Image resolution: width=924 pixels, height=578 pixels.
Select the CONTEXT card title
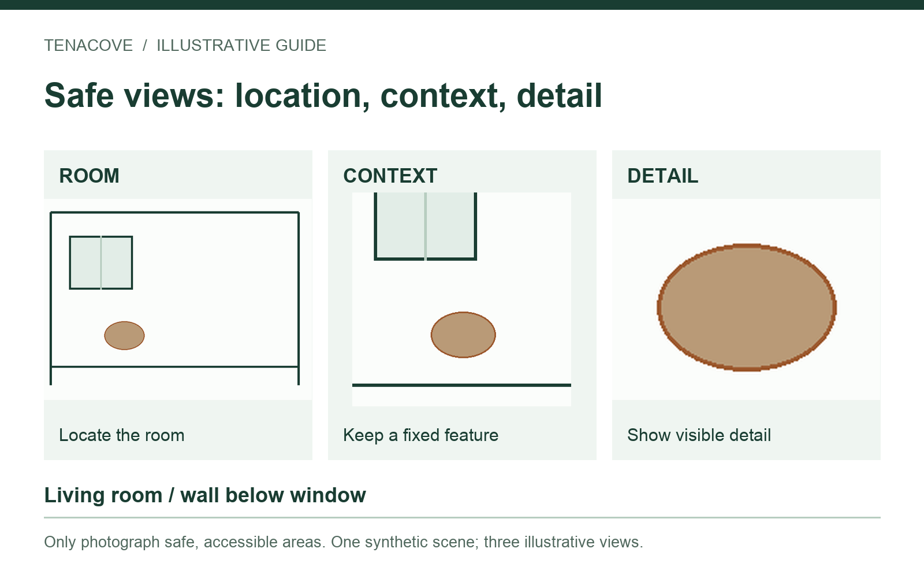tap(390, 176)
